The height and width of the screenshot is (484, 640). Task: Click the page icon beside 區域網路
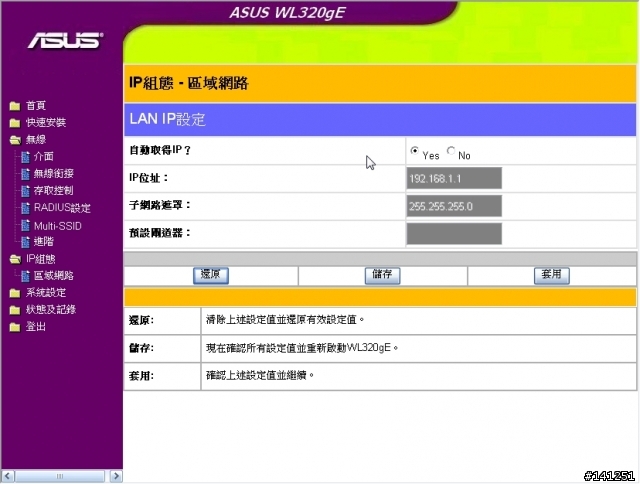tap(25, 276)
